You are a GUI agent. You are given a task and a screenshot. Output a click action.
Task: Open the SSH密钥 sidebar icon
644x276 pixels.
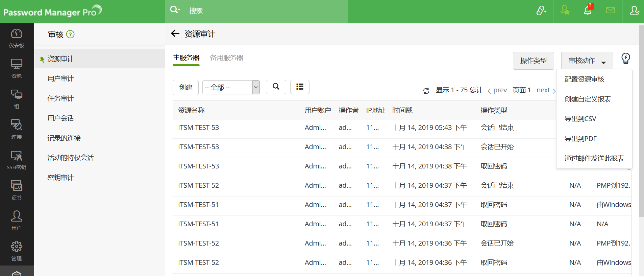pyautogui.click(x=17, y=160)
